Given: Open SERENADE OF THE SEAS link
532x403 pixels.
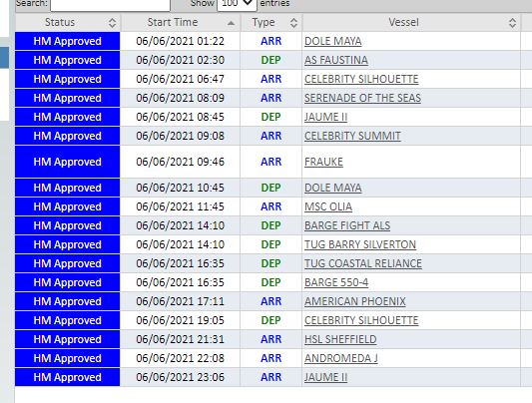Looking at the screenshot, I should pyautogui.click(x=362, y=98).
